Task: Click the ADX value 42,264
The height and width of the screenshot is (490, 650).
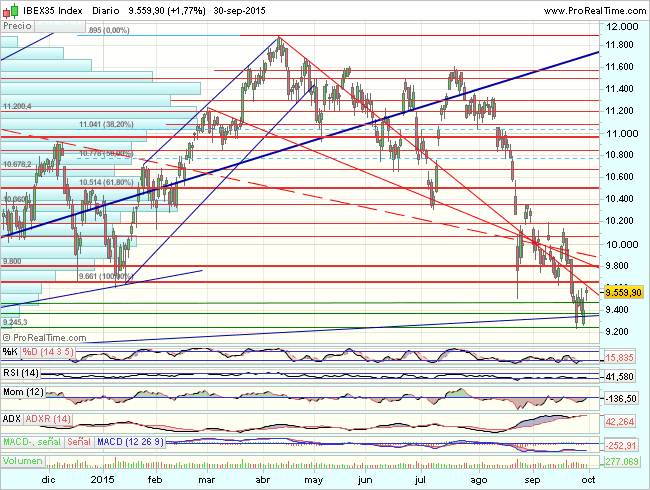Action: (x=619, y=422)
